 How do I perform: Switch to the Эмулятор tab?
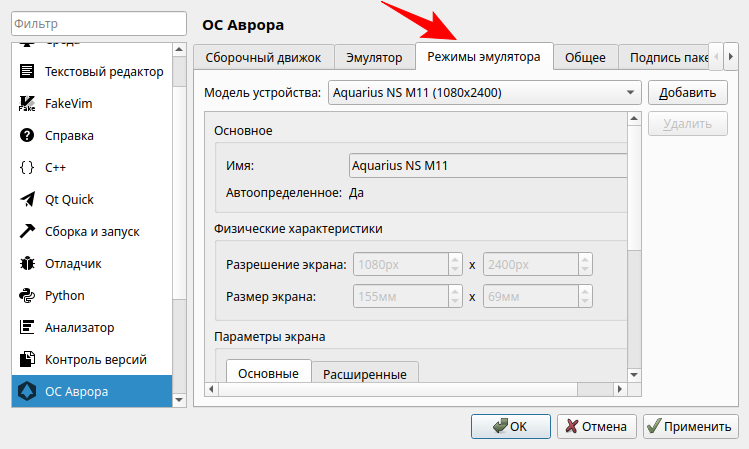pyautogui.click(x=367, y=58)
